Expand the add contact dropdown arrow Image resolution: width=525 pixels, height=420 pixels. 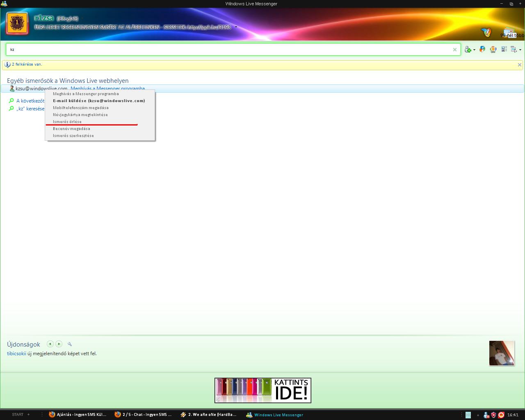pos(474,50)
